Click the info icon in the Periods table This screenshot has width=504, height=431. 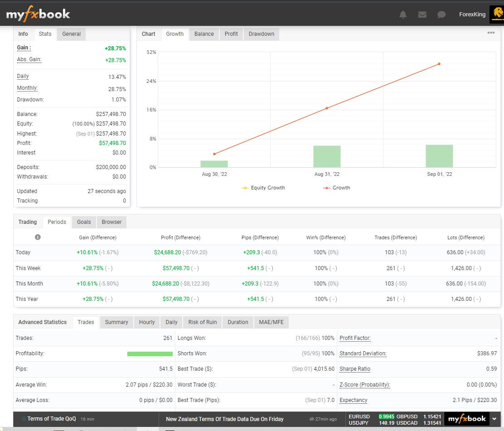(x=38, y=237)
